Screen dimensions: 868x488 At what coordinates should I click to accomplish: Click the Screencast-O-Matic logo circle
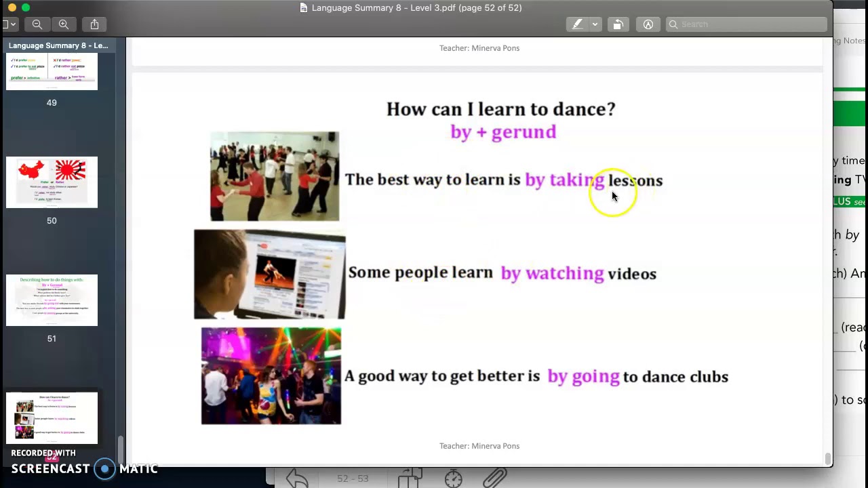pyautogui.click(x=104, y=469)
